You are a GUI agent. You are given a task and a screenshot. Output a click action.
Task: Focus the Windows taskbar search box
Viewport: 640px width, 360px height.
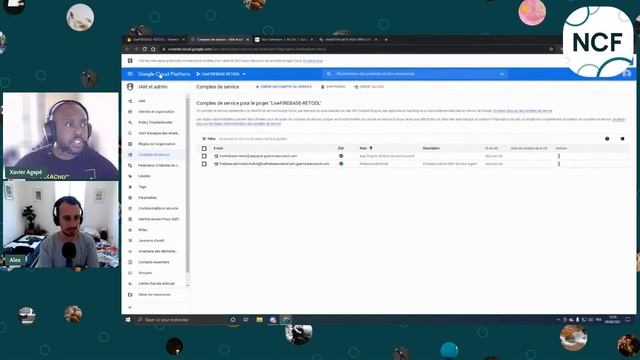(180, 320)
